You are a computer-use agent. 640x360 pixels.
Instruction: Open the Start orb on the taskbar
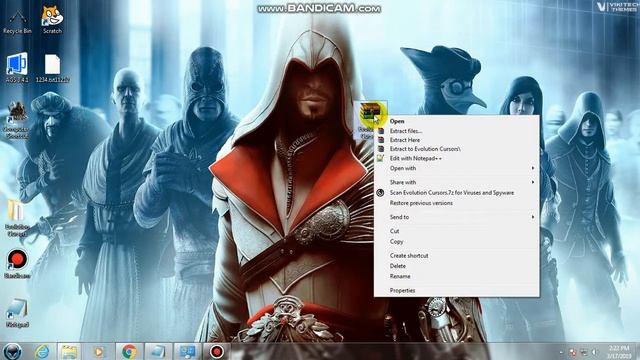[12, 351]
